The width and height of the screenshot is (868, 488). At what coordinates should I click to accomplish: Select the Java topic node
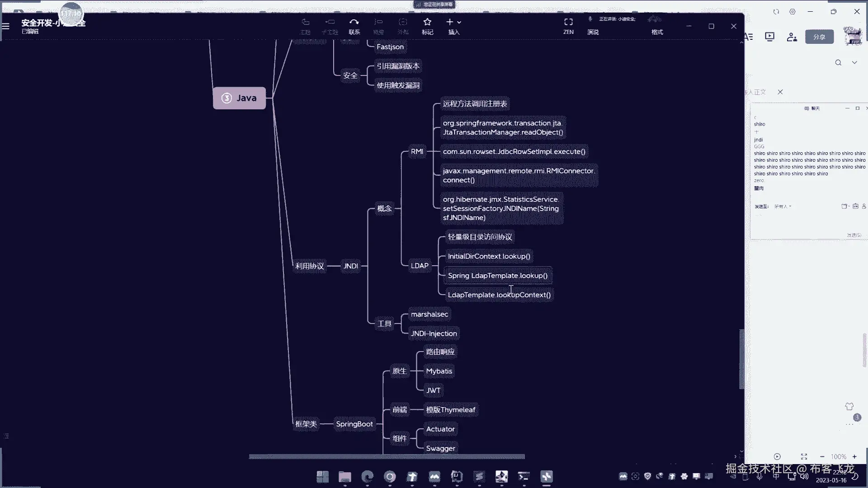point(239,98)
